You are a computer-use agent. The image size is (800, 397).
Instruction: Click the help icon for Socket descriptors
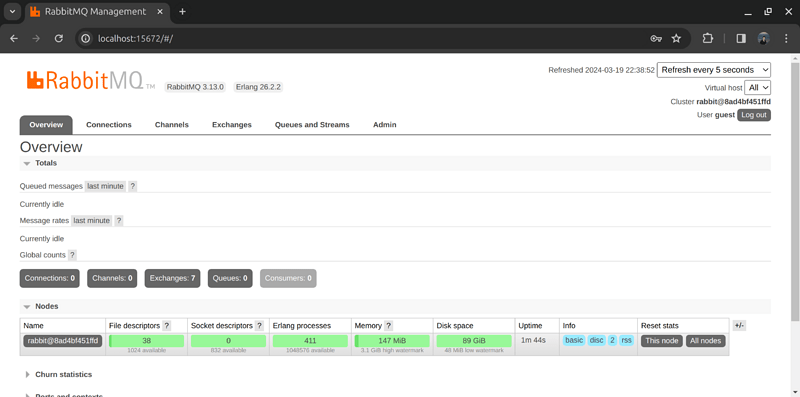coord(259,326)
